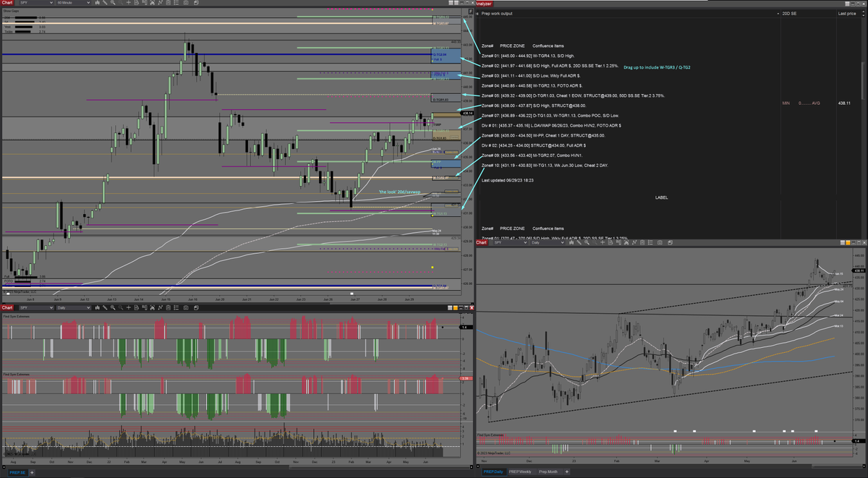Open orange link button in PREP:Daily chart title bar
This screenshot has width=868, height=478.
(848, 242)
